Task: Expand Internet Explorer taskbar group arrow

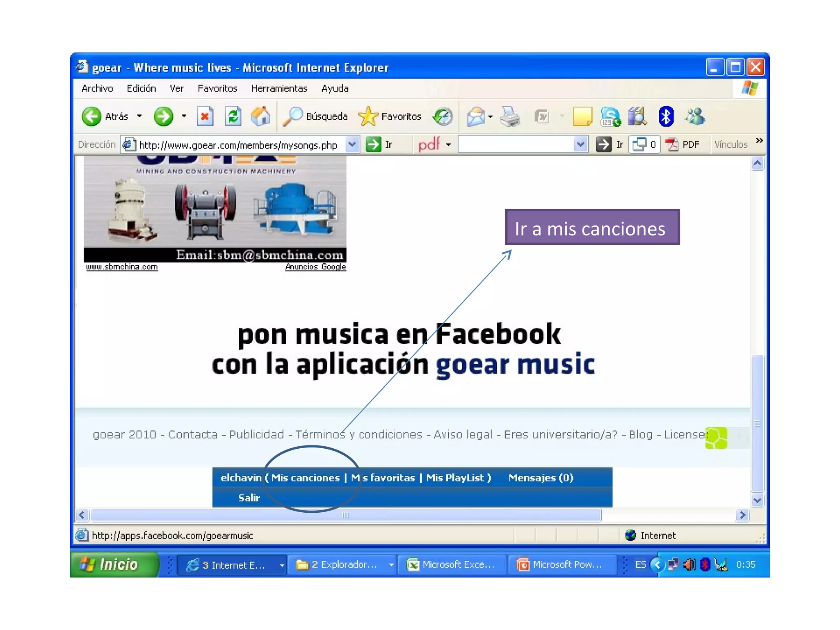Action: (282, 565)
